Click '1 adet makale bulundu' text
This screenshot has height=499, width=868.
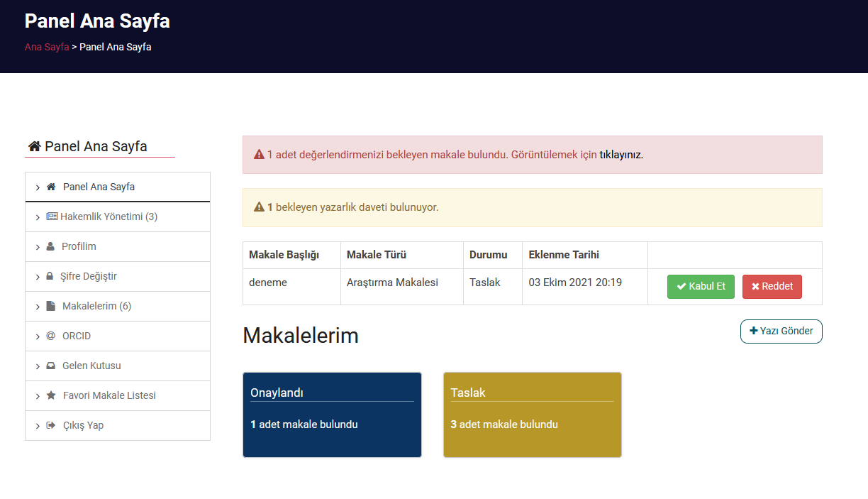click(304, 424)
